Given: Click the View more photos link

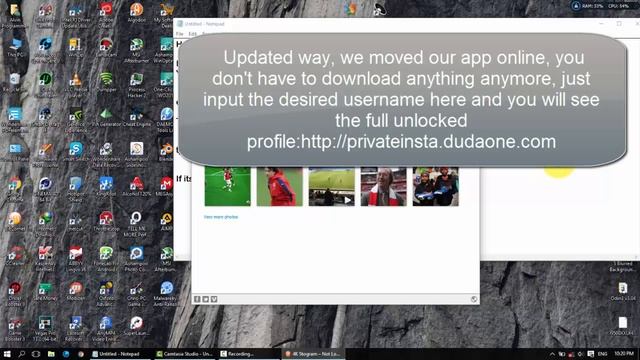Looking at the screenshot, I should (x=221, y=217).
